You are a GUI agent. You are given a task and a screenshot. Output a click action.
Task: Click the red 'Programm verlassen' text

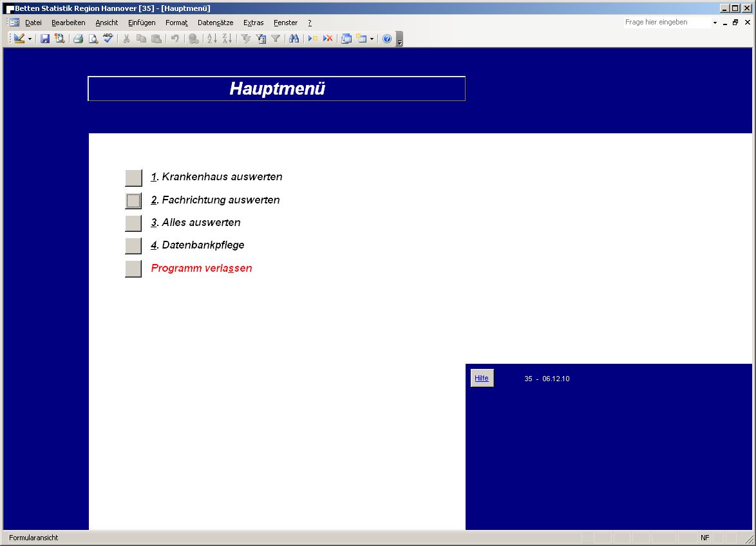202,268
